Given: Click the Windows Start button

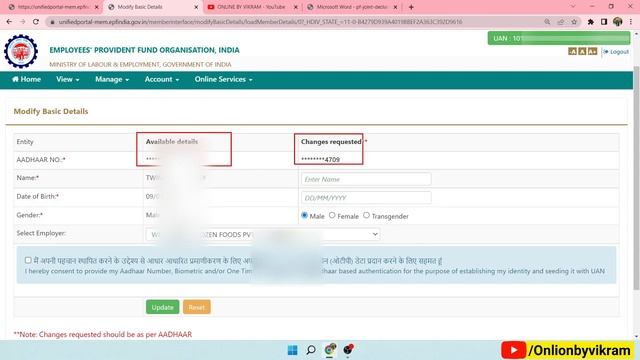Looking at the screenshot, I should click(292, 350).
